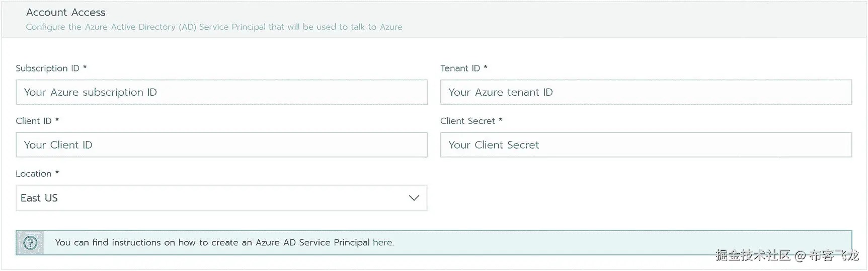868x271 pixels.
Task: Click the question mark help icon
Action: click(x=31, y=243)
